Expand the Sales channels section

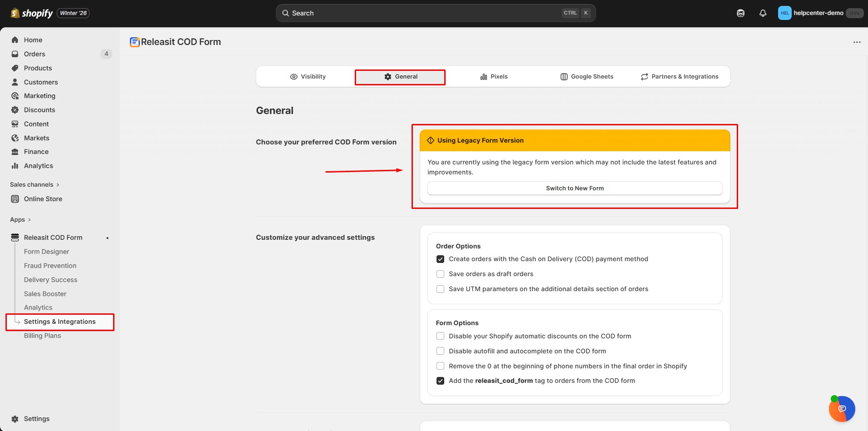click(x=35, y=185)
